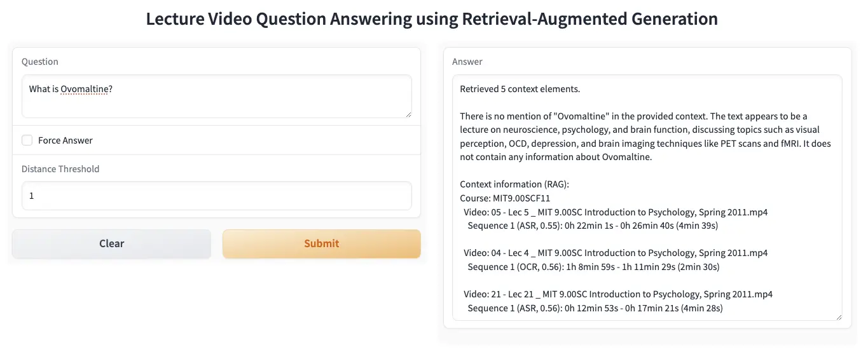Image resolution: width=868 pixels, height=352 pixels.
Task: Focus the Distance Threshold input field
Action: (x=216, y=196)
